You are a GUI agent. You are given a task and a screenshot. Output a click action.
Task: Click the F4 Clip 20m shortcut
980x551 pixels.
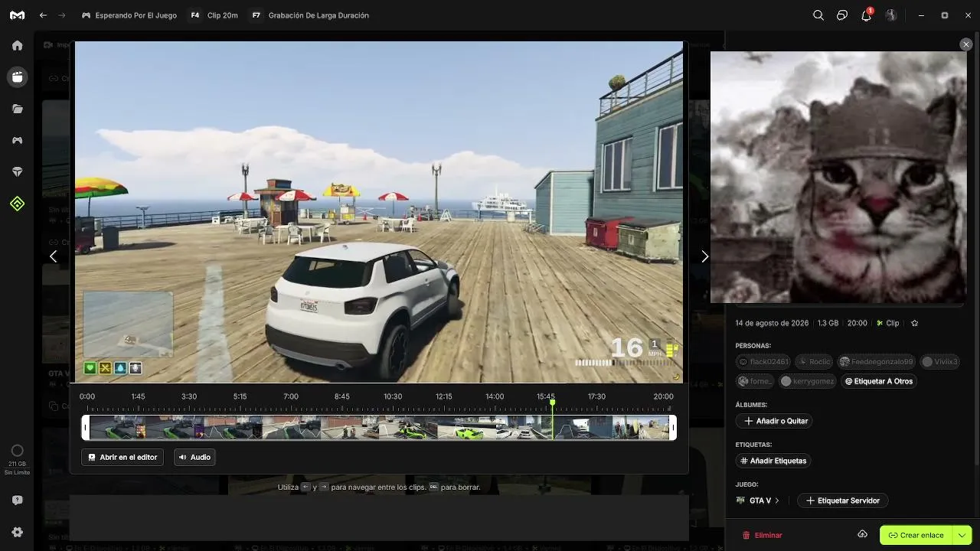[x=214, y=15]
